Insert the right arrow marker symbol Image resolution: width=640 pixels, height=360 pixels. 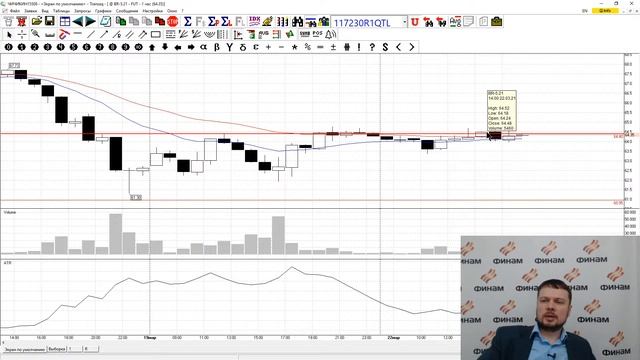tap(191, 47)
